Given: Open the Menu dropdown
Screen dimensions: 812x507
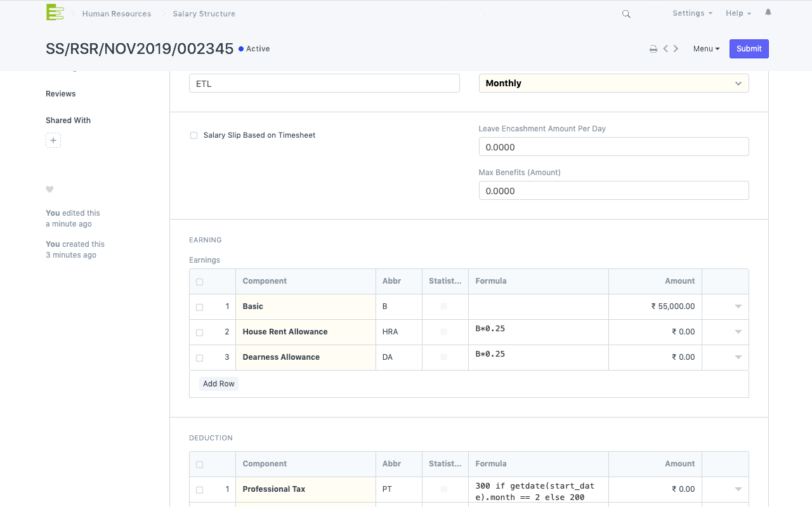Looking at the screenshot, I should [706, 49].
